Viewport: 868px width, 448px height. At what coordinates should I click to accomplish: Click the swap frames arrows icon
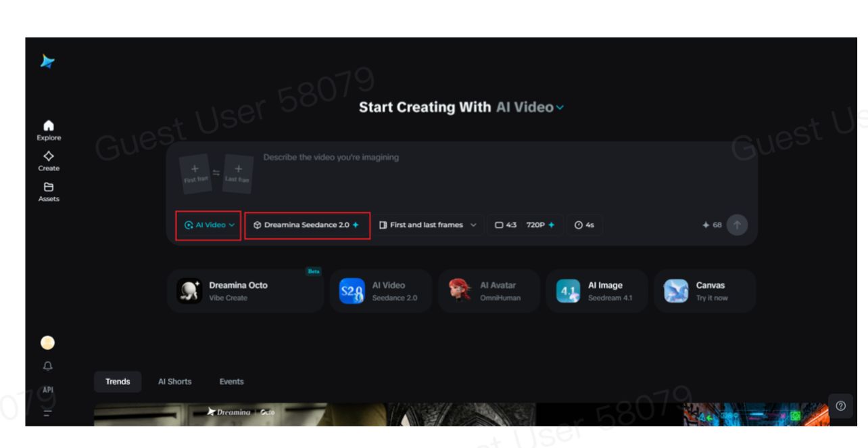point(216,173)
